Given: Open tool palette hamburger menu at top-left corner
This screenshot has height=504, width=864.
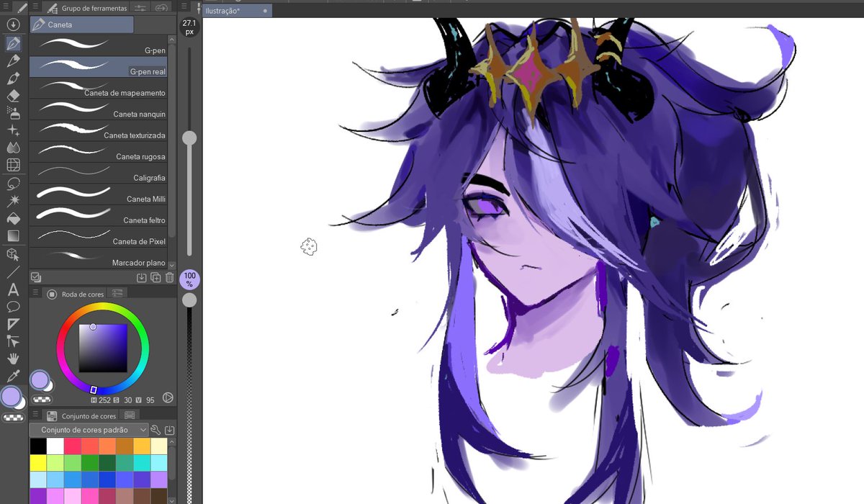Looking at the screenshot, I should point(6,7).
